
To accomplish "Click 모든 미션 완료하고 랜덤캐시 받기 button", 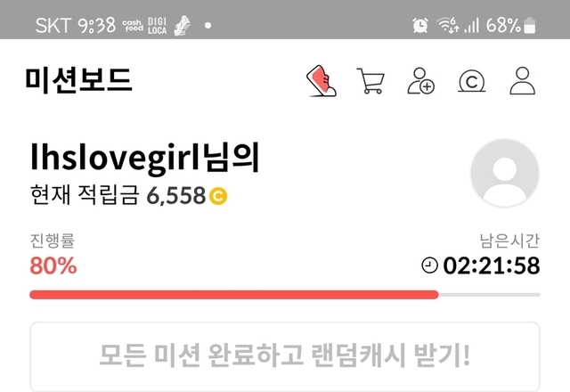I will point(285,355).
